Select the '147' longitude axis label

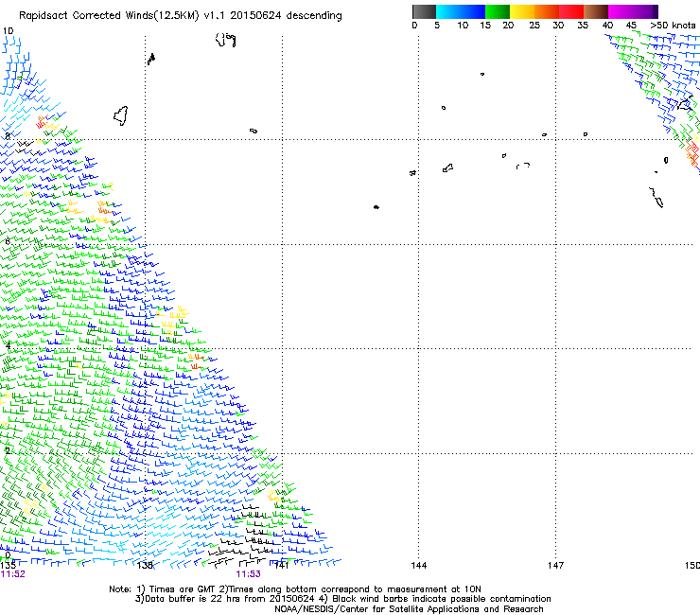556,566
